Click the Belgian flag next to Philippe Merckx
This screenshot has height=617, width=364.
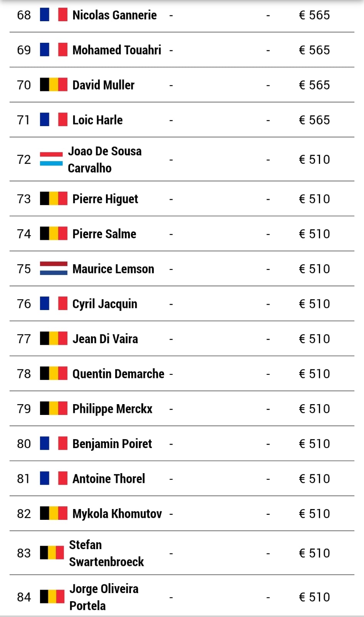tap(54, 409)
